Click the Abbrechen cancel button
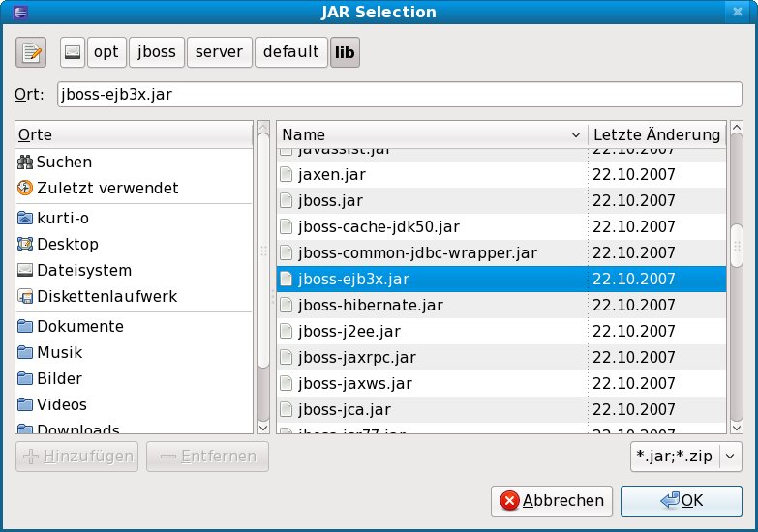This screenshot has width=758, height=532. (552, 501)
